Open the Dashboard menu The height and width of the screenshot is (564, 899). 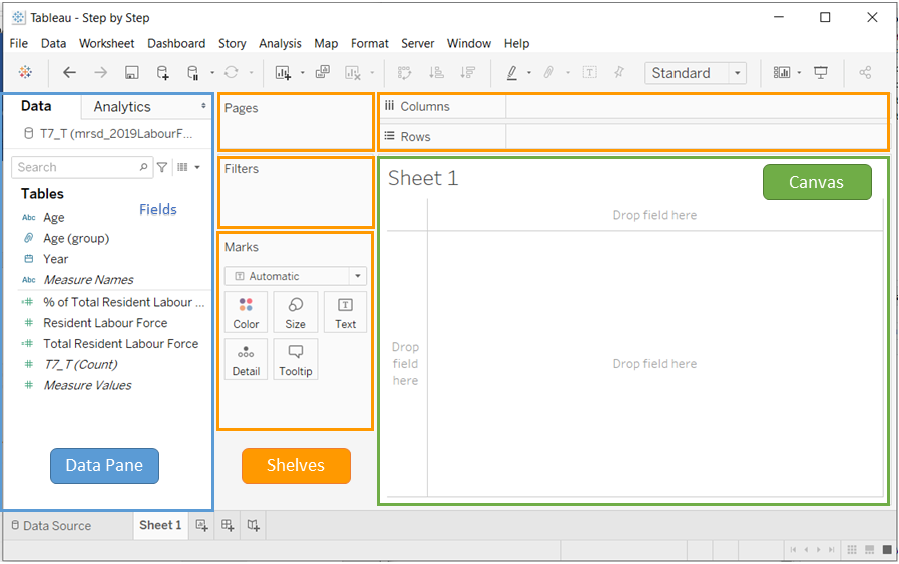click(176, 44)
